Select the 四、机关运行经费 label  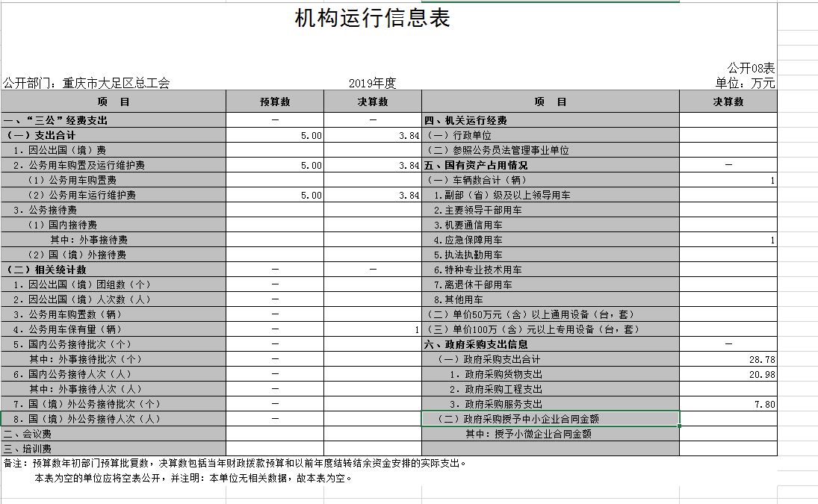[x=465, y=120]
